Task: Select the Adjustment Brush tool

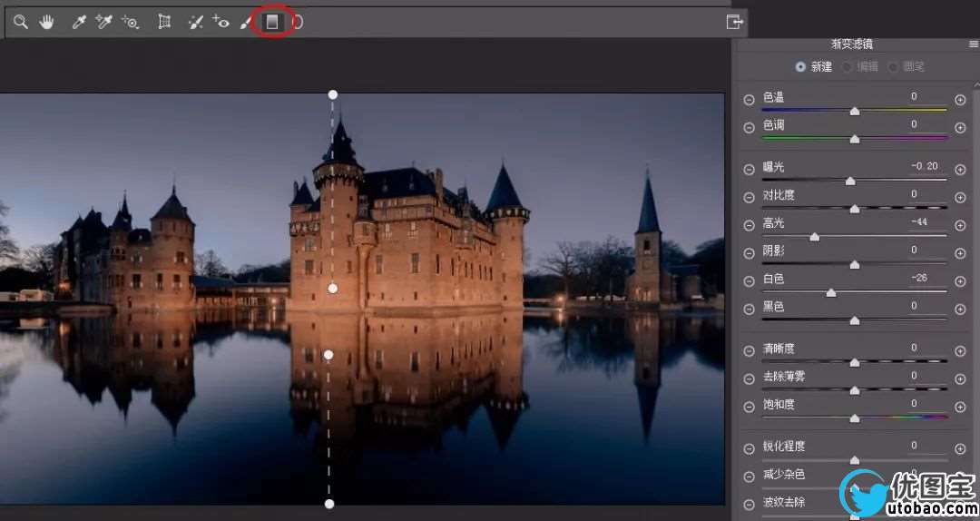Action: (246, 23)
